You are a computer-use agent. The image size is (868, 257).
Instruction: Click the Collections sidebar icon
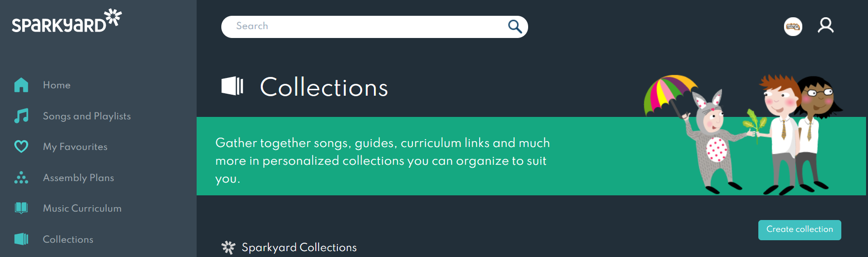(21, 239)
